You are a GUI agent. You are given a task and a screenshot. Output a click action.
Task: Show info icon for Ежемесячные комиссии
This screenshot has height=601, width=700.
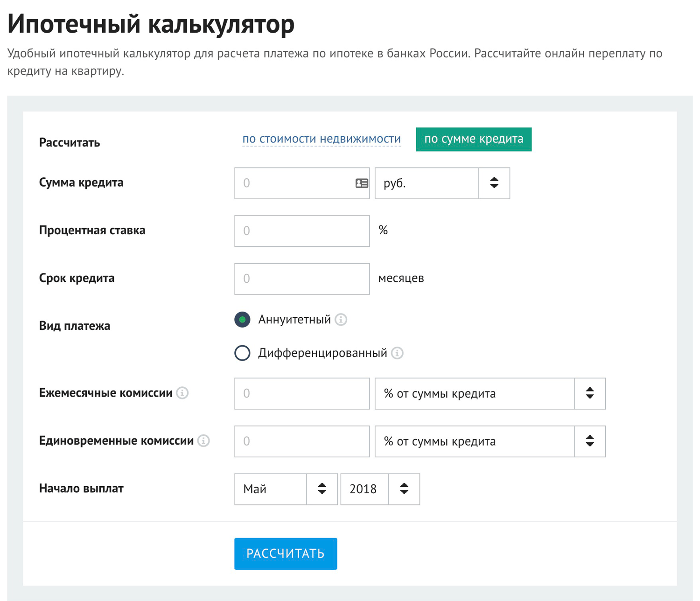pos(182,393)
